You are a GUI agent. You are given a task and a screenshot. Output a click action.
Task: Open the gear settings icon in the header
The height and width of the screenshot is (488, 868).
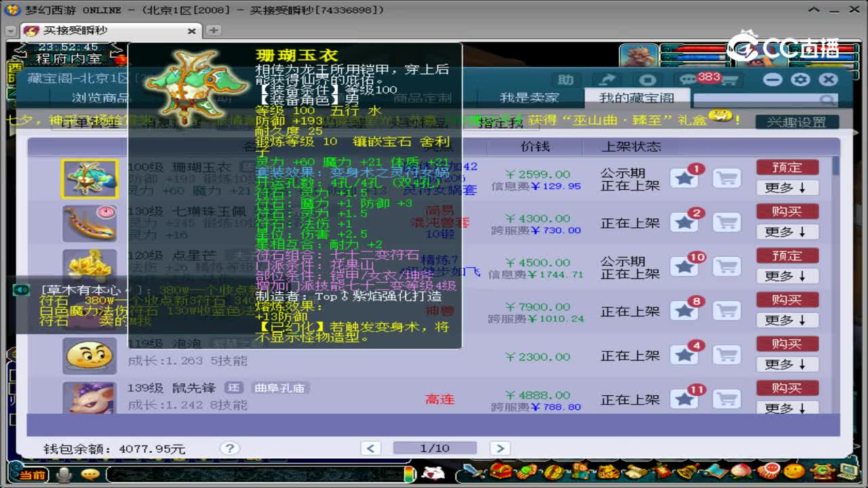point(801,79)
